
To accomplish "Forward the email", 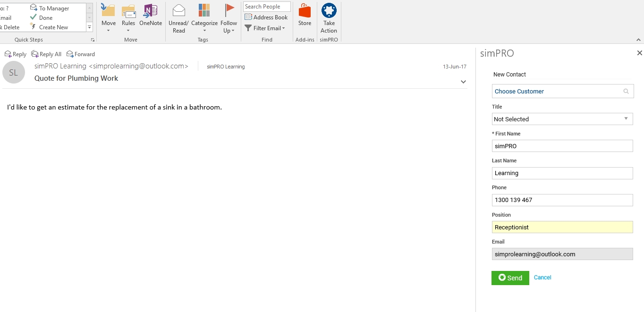I will 81,54.
